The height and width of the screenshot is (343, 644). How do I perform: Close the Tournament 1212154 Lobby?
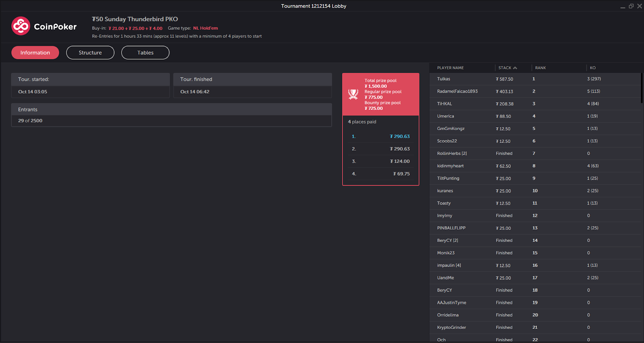(640, 6)
